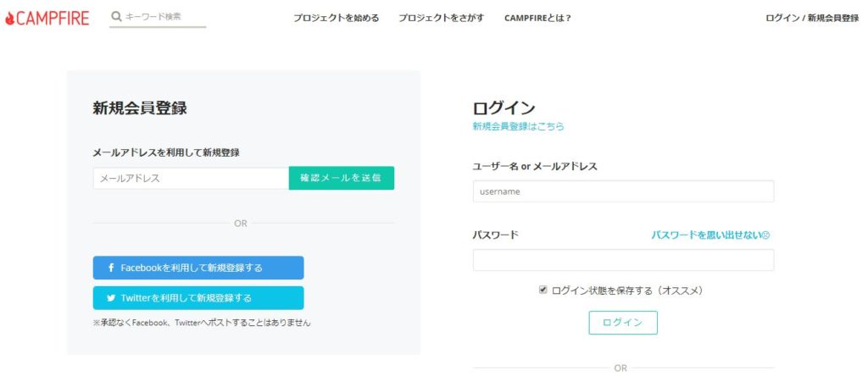Click the search magnifier icon
868x387 pixels.
(116, 17)
